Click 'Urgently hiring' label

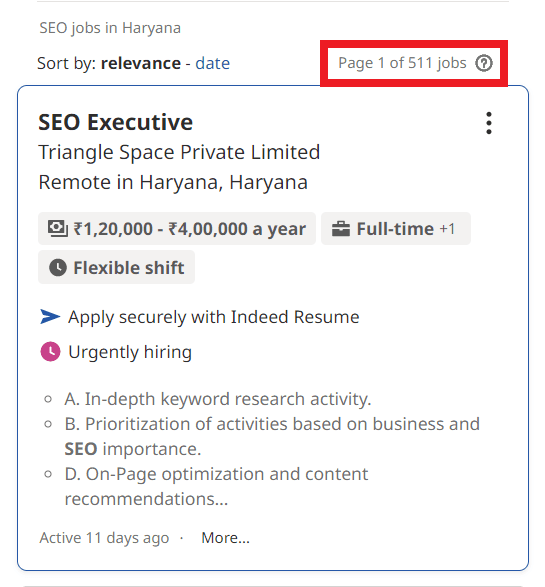[130, 352]
